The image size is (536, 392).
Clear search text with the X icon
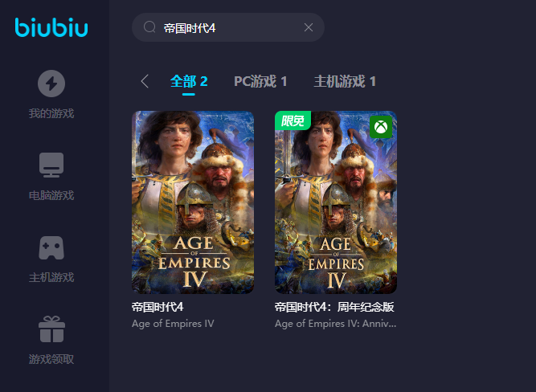(309, 27)
